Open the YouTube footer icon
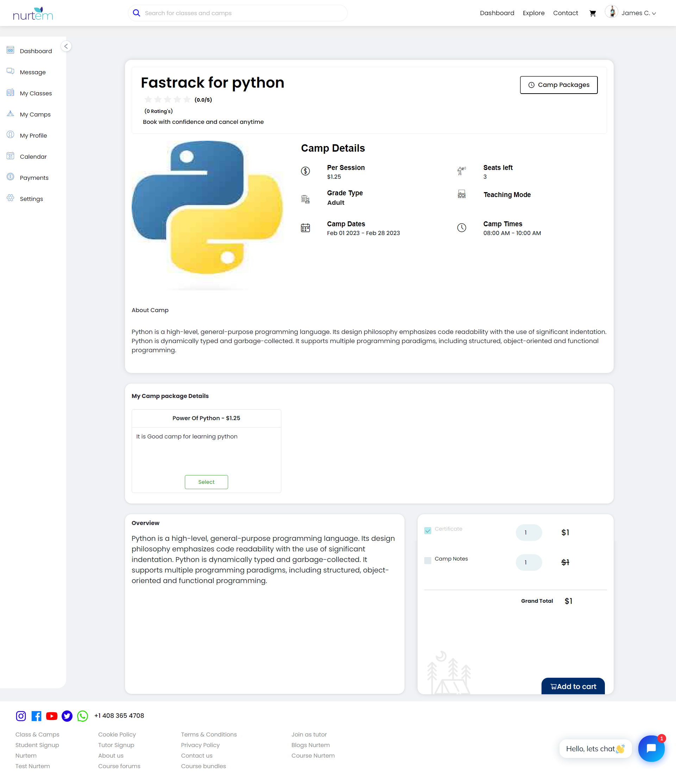Image resolution: width=676 pixels, height=784 pixels. (x=52, y=716)
